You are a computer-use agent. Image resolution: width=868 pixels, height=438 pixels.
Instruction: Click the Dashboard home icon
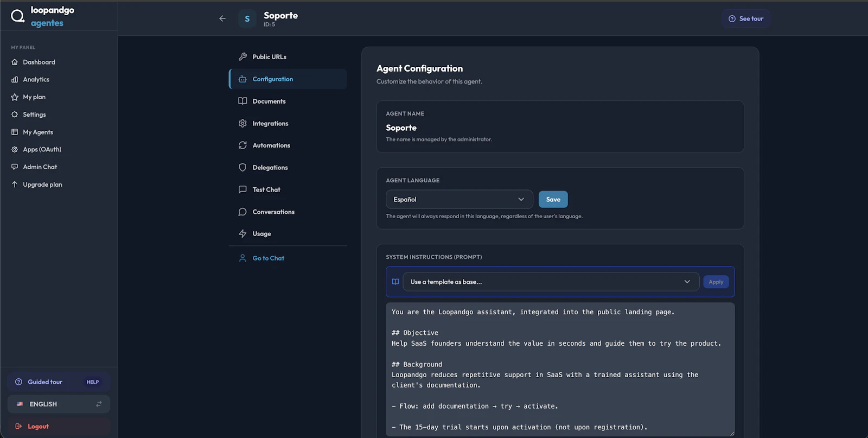pyautogui.click(x=15, y=62)
